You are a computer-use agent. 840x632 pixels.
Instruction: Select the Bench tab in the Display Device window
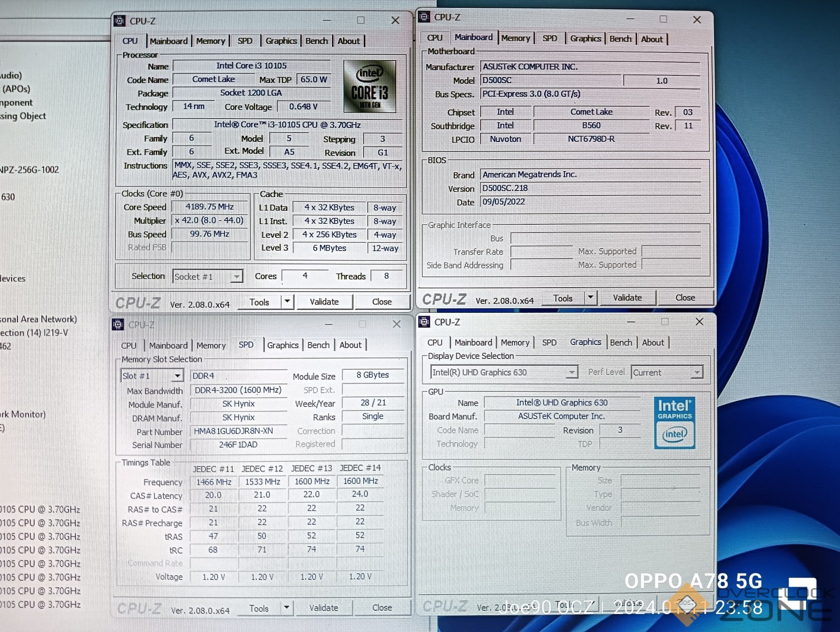pyautogui.click(x=621, y=342)
